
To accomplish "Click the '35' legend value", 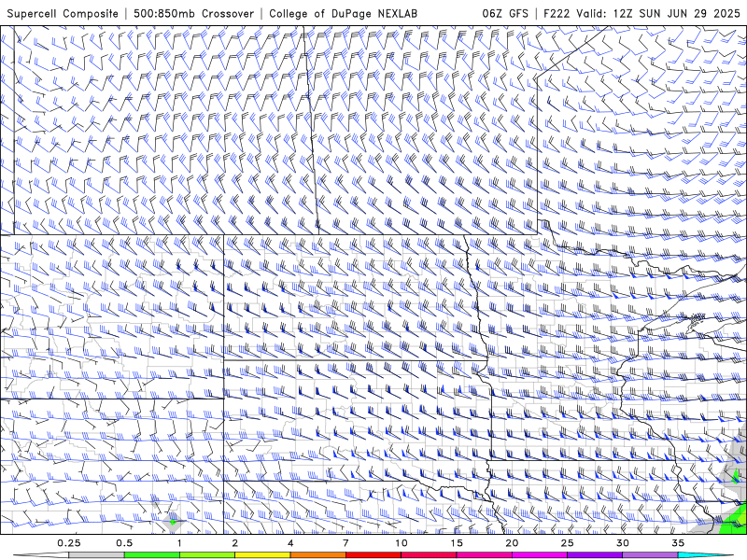I will point(678,543).
